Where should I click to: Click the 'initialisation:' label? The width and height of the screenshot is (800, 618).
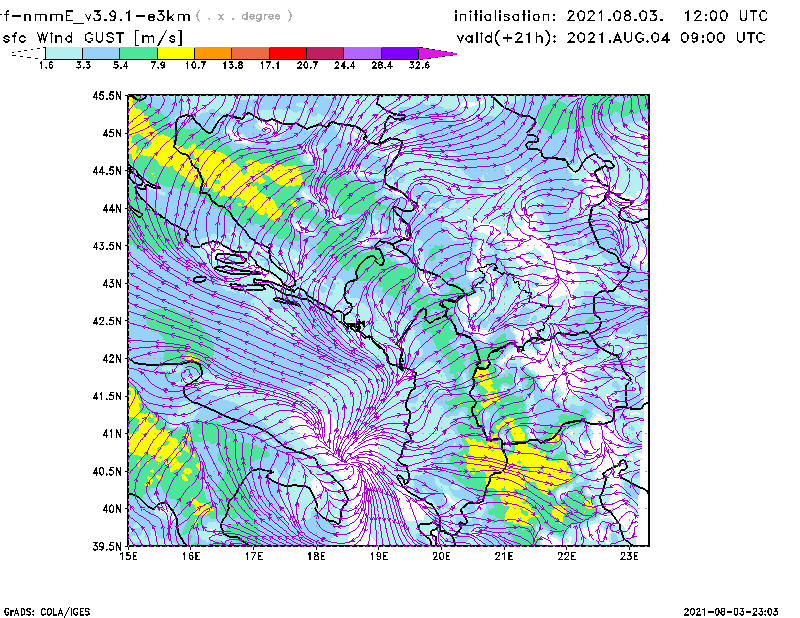[505, 16]
